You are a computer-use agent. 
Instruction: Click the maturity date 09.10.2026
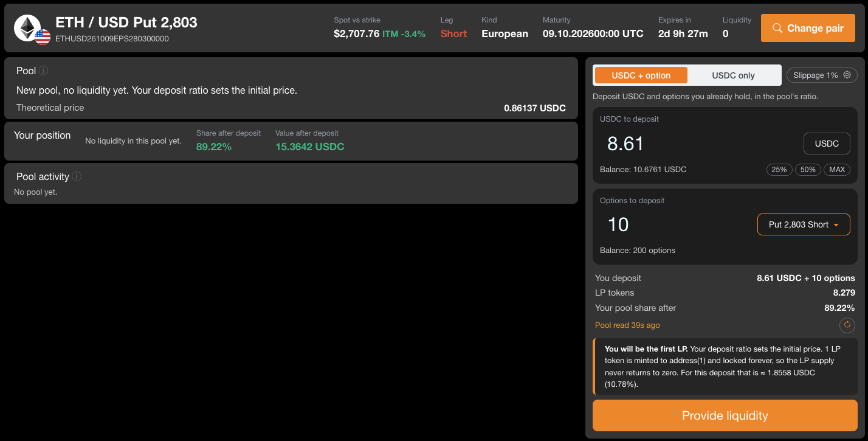pos(568,33)
